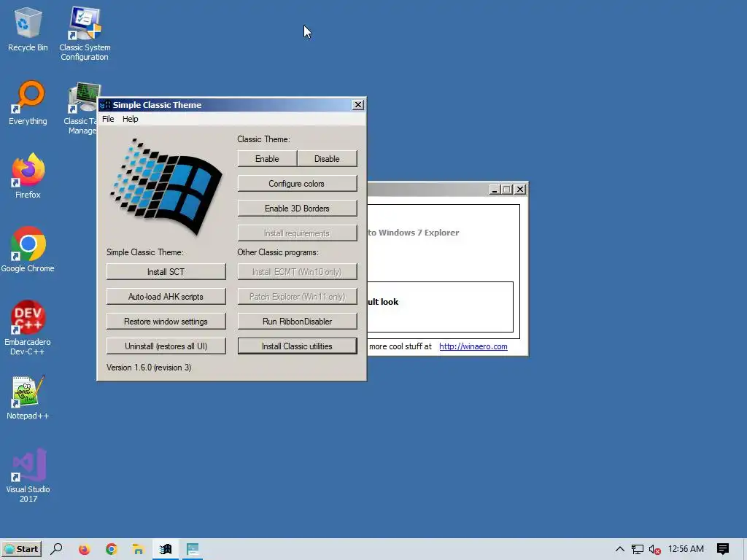Open the Recycle Bin desktop icon
This screenshot has height=560, width=747.
[28, 29]
